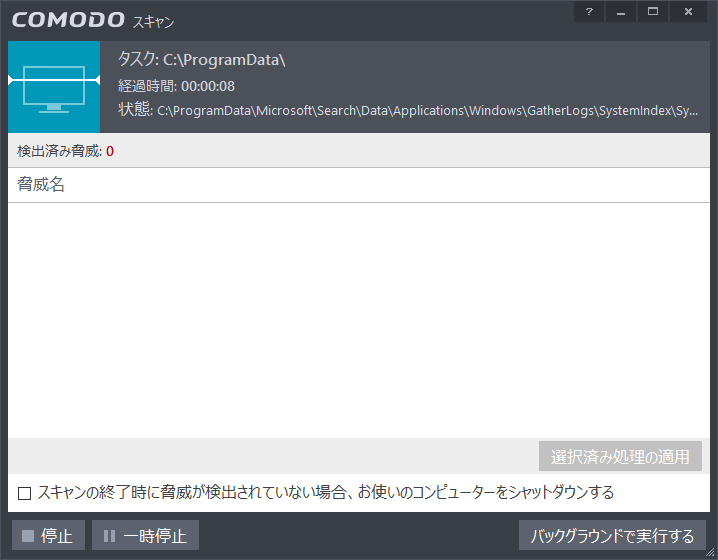Stop the scan with 停止 button

(x=48, y=535)
